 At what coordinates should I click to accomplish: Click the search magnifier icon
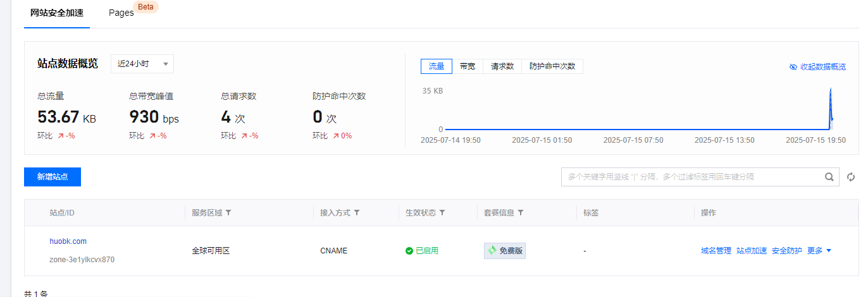pyautogui.click(x=829, y=177)
